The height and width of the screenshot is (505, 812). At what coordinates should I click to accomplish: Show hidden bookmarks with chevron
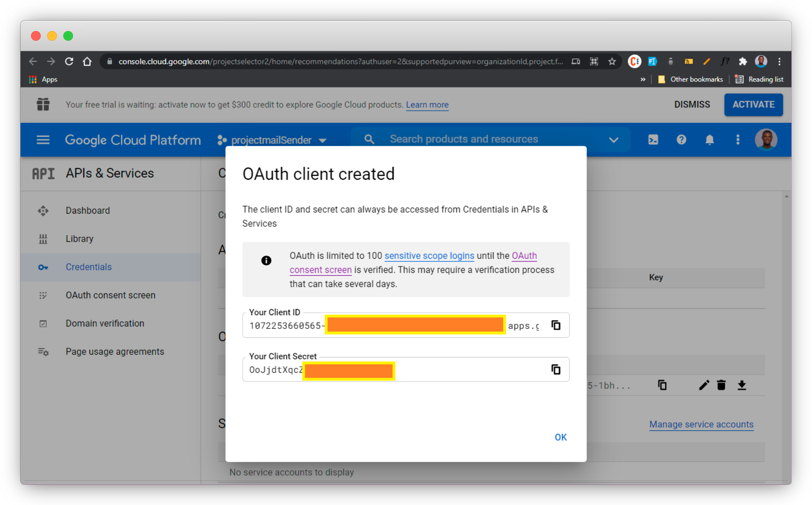tap(643, 79)
